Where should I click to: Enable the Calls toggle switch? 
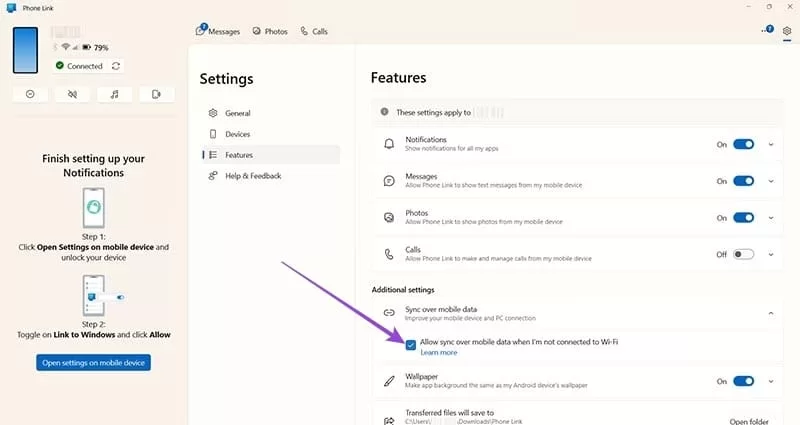pos(743,254)
